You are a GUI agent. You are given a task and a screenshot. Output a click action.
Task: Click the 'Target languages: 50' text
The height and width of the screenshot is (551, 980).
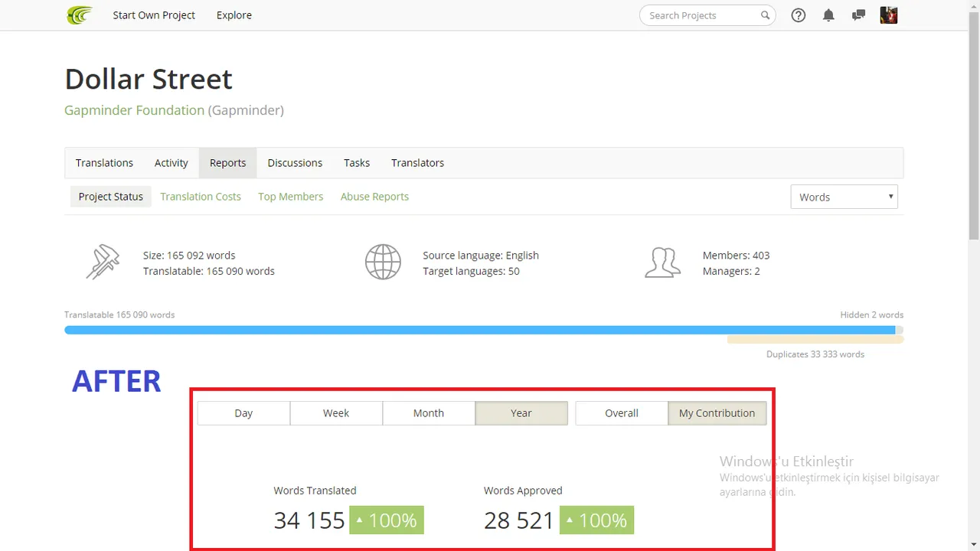471,271
